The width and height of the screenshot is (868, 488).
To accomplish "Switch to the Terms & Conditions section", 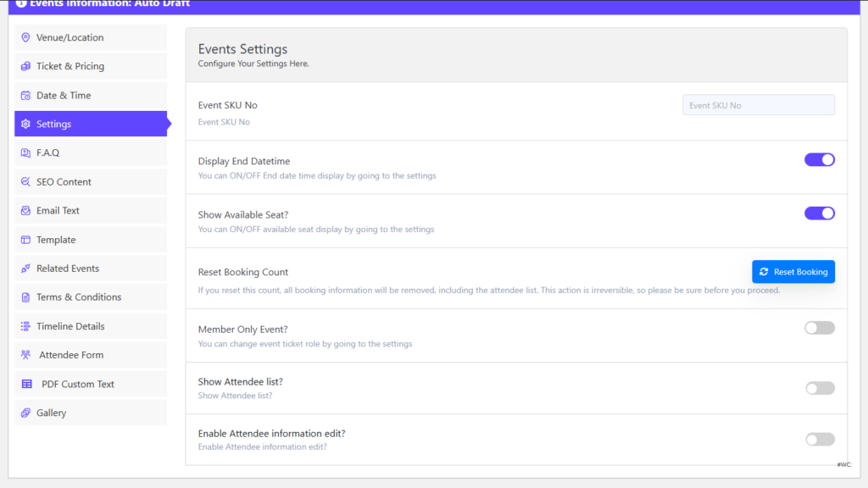I will [x=79, y=297].
